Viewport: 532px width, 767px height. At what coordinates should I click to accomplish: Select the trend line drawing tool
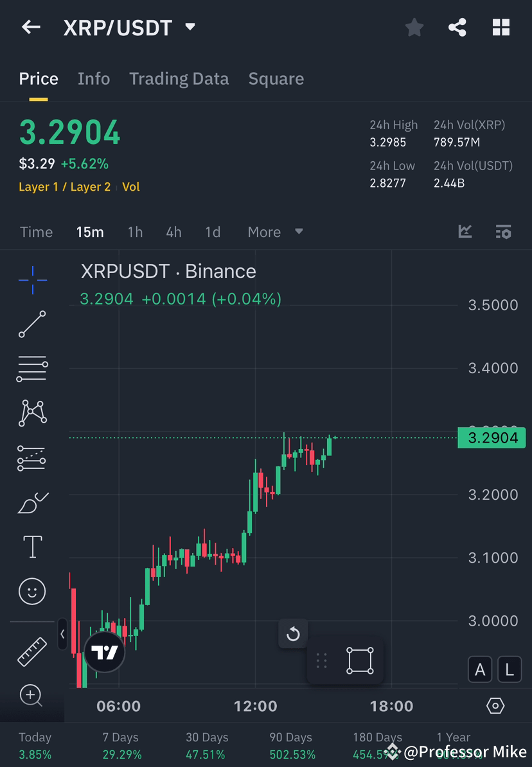(x=32, y=324)
